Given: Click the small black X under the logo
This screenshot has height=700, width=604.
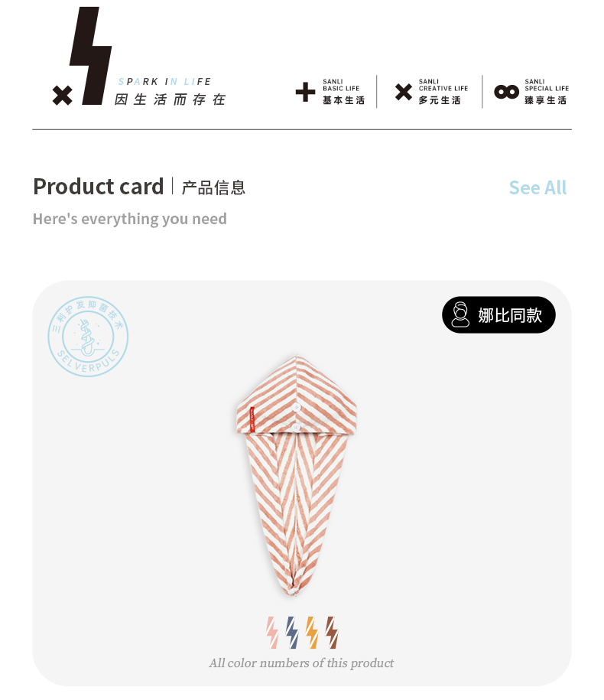Looking at the screenshot, I should coord(62,96).
